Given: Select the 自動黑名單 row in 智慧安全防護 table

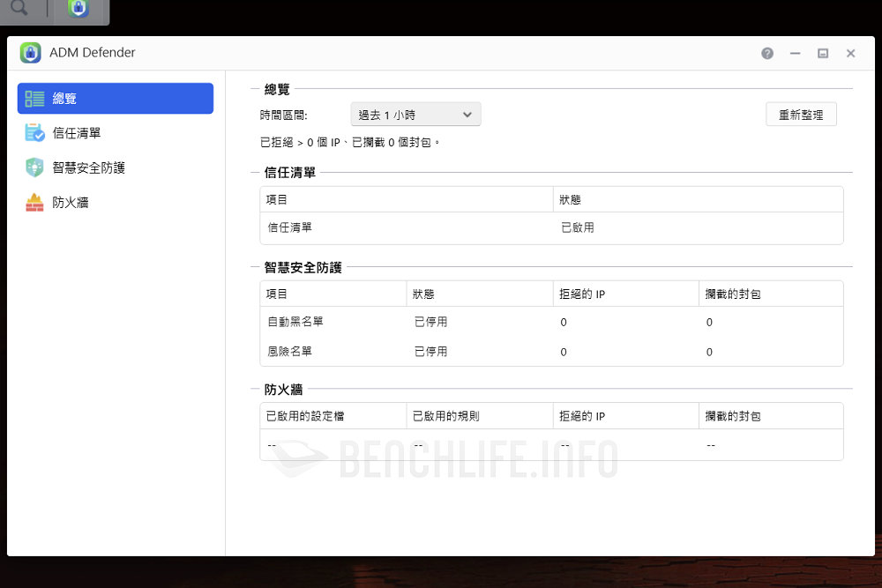Looking at the screenshot, I should pyautogui.click(x=551, y=322).
